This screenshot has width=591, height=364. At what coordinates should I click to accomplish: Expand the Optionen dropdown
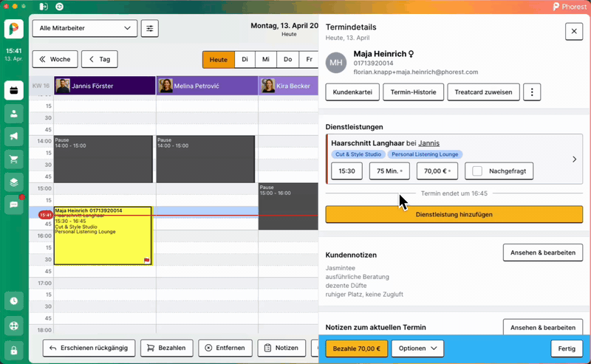[x=417, y=348]
